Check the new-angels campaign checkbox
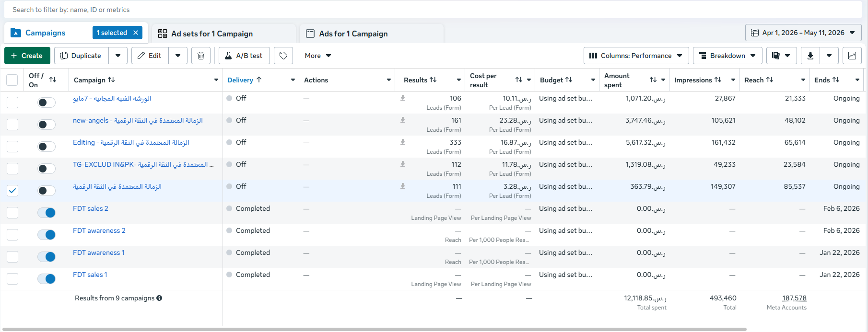 click(12, 125)
